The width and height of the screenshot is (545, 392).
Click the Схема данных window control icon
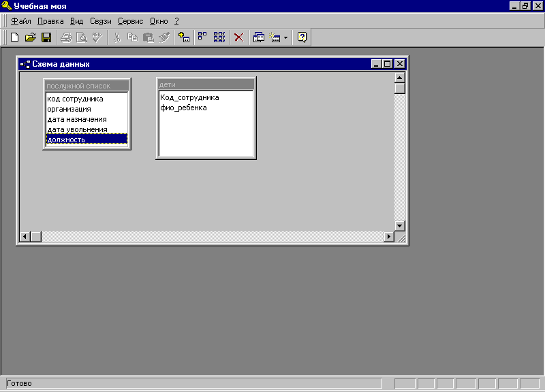point(25,64)
